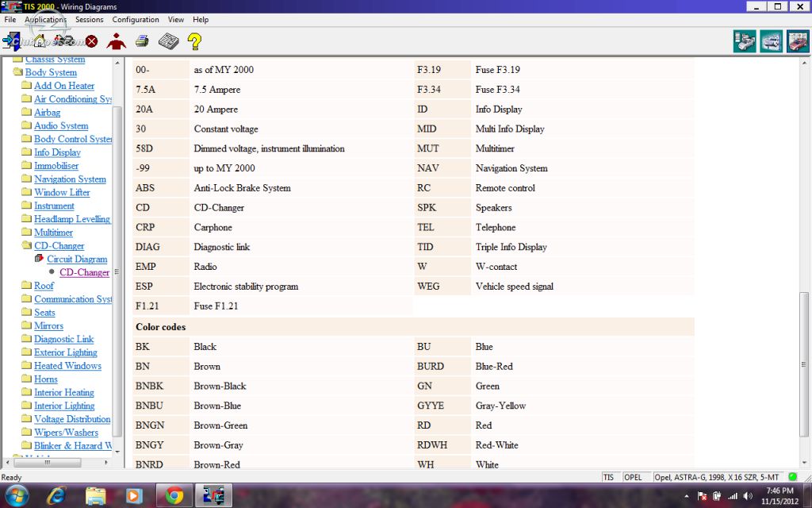Click the printer icon in the toolbar
Image resolution: width=812 pixels, height=508 pixels.
142,41
